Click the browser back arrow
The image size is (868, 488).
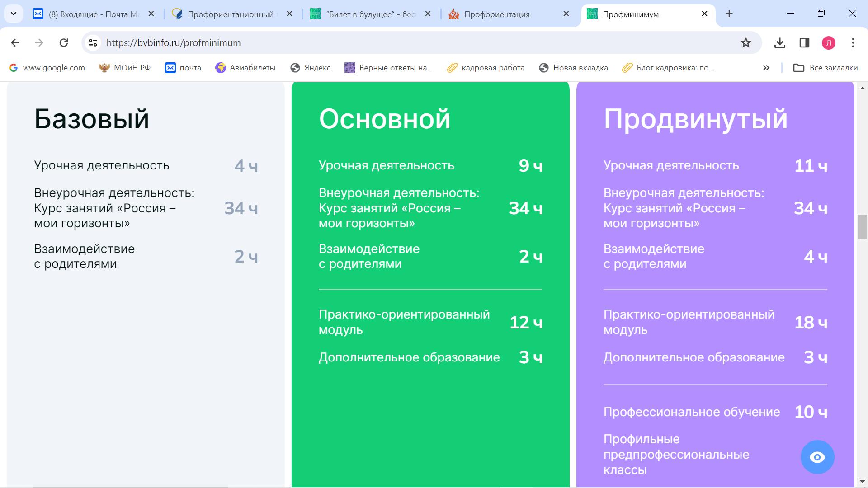tap(15, 43)
